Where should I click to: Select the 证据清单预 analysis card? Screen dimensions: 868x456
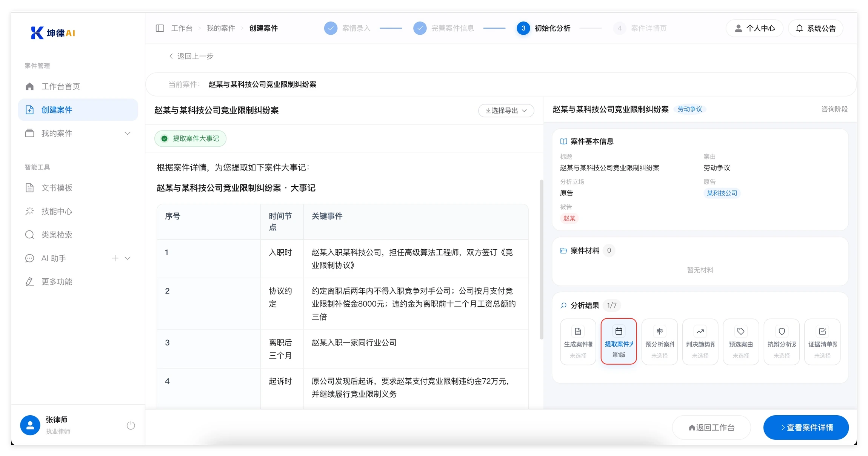[x=822, y=342]
